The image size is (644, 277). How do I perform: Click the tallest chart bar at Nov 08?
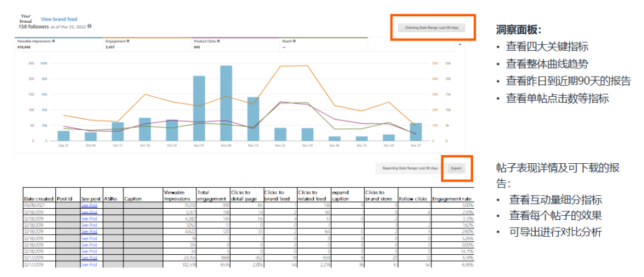coord(226,103)
